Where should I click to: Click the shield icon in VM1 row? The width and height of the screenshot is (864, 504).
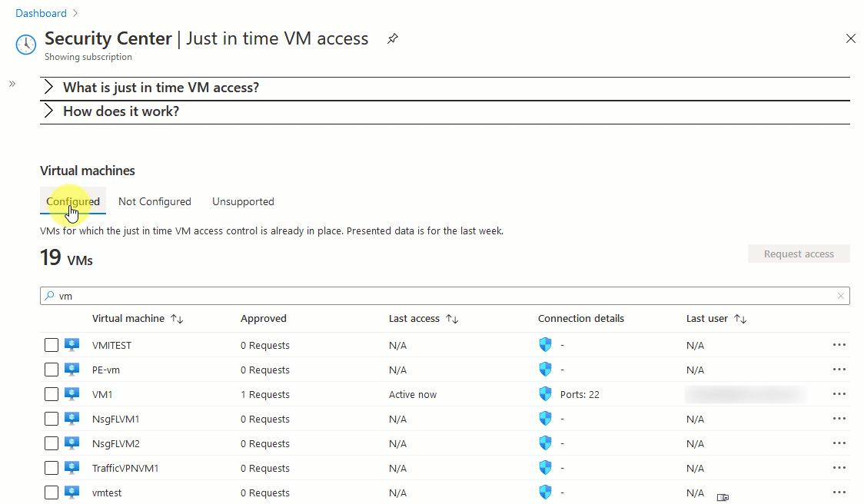[x=546, y=394]
